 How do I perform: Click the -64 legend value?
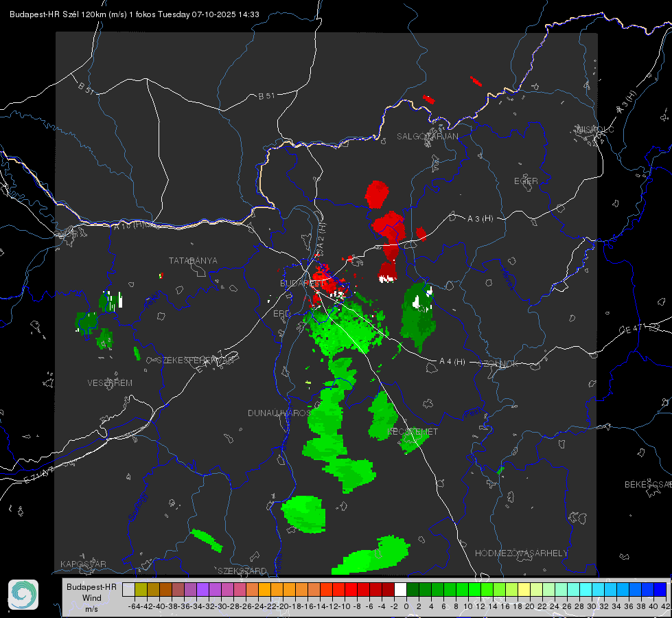134,606
